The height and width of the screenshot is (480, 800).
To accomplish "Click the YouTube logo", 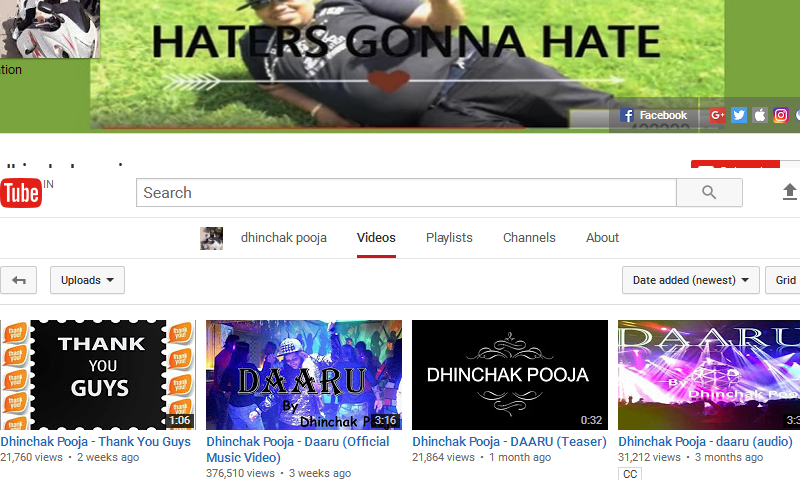I will point(20,193).
